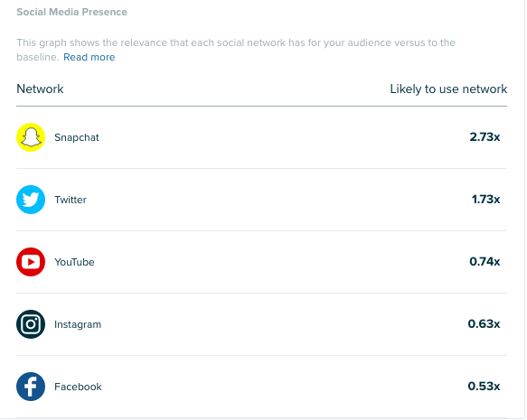
Task: Click the Network column header
Action: 40,89
